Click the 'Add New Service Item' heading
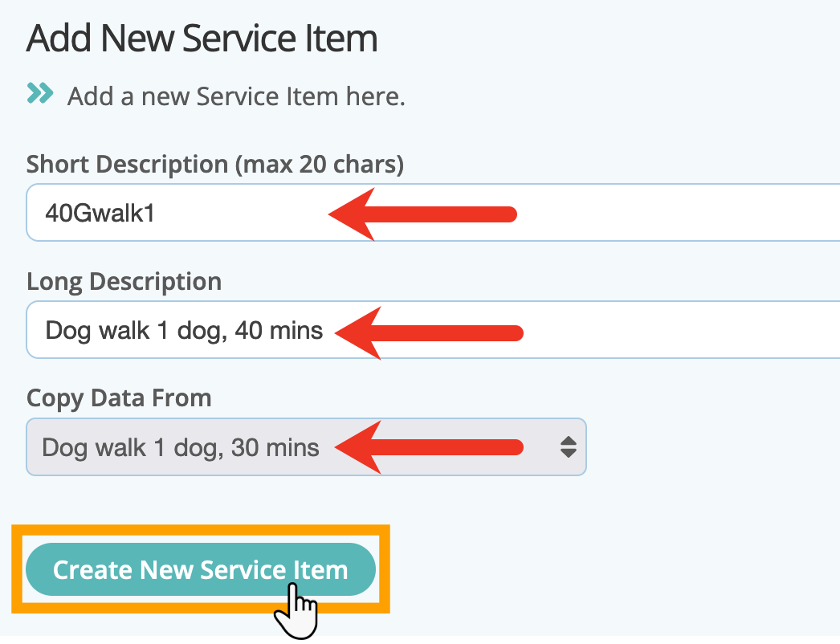The width and height of the screenshot is (840, 644). click(x=202, y=38)
